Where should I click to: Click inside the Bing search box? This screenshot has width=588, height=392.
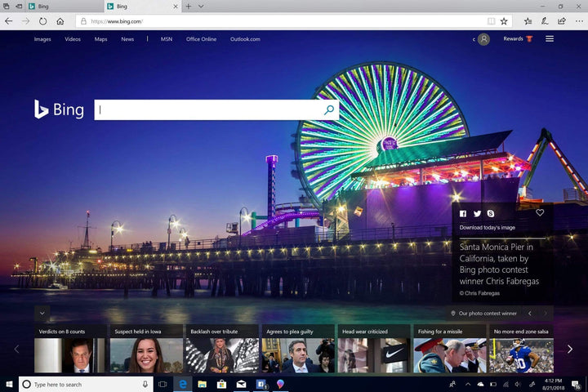click(x=208, y=109)
